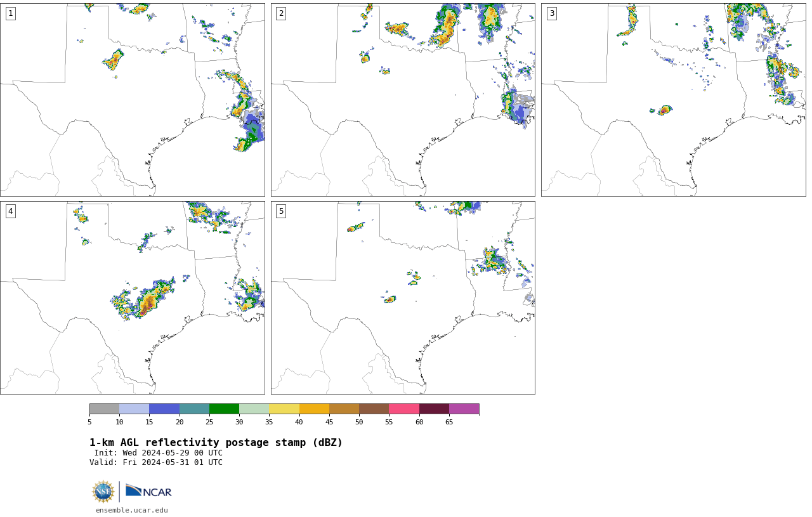Click the panel number 1 label box
The height and width of the screenshot is (517, 812).
pos(10,13)
